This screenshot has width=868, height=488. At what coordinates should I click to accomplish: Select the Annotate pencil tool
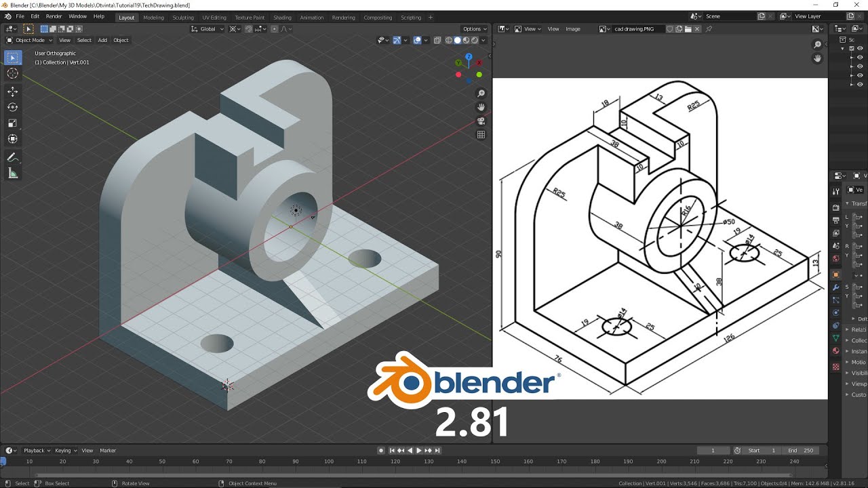pyautogui.click(x=12, y=157)
